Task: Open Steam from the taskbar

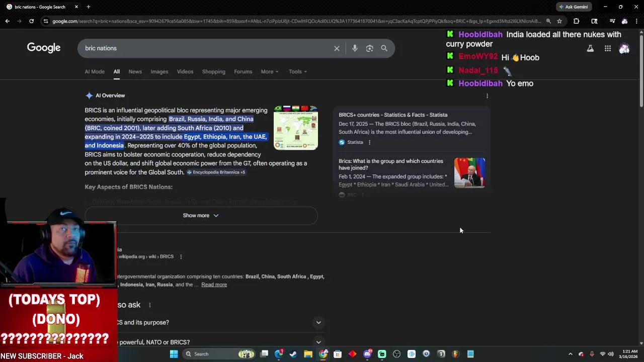Action: (x=293, y=354)
